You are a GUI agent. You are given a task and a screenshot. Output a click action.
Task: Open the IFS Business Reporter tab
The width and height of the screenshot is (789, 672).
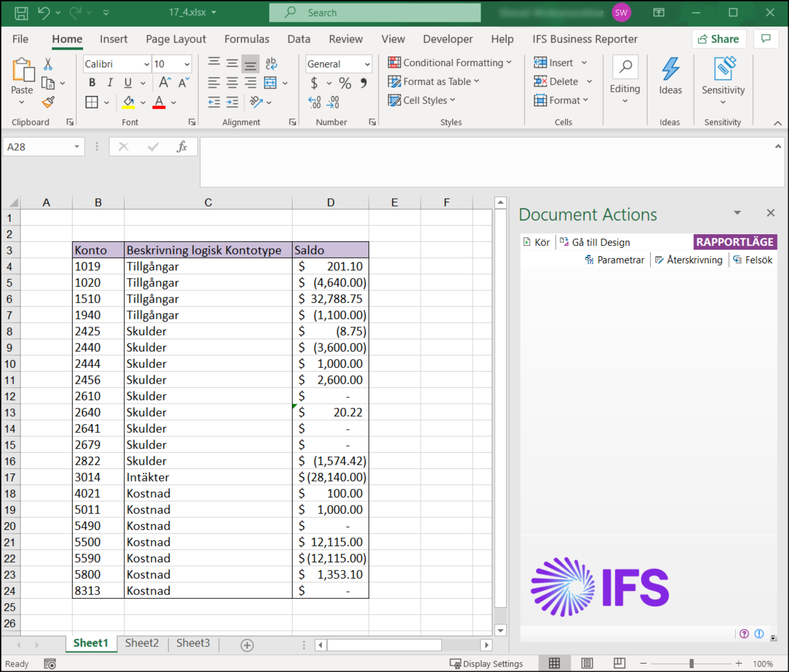point(585,39)
